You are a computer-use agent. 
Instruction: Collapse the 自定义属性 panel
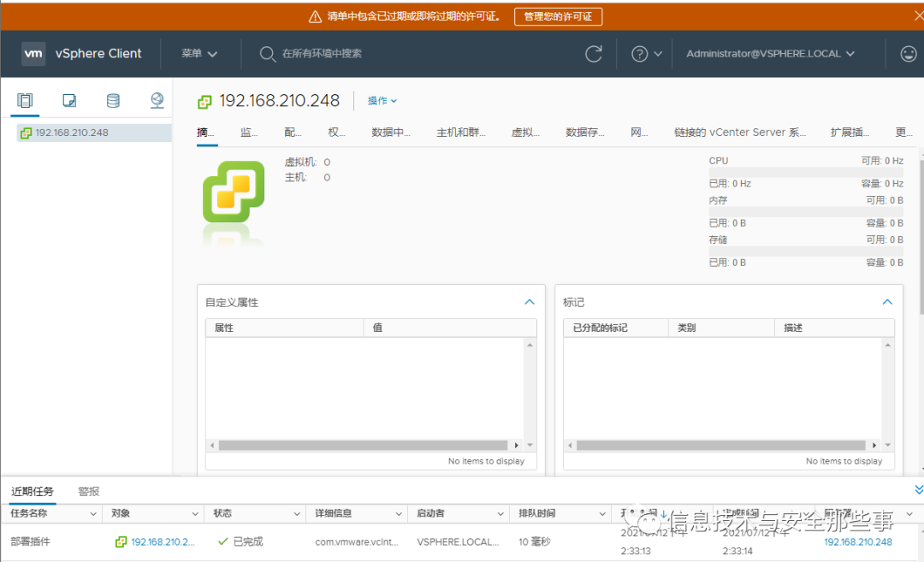point(530,302)
